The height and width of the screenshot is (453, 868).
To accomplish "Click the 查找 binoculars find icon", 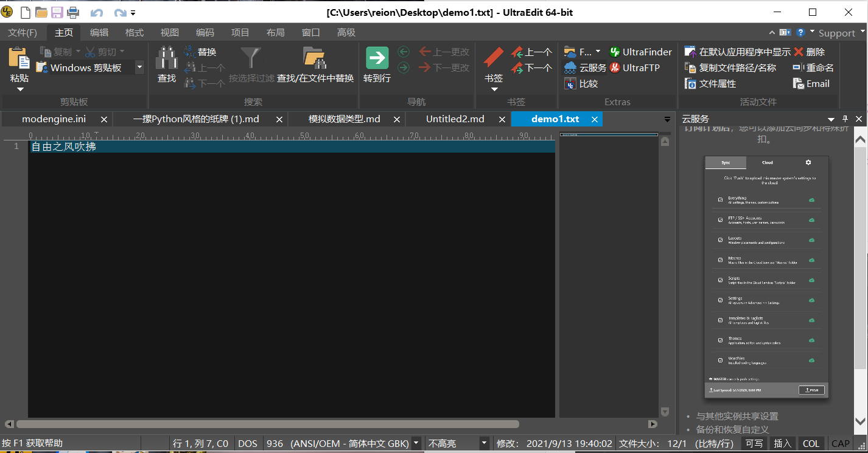I will (166, 58).
